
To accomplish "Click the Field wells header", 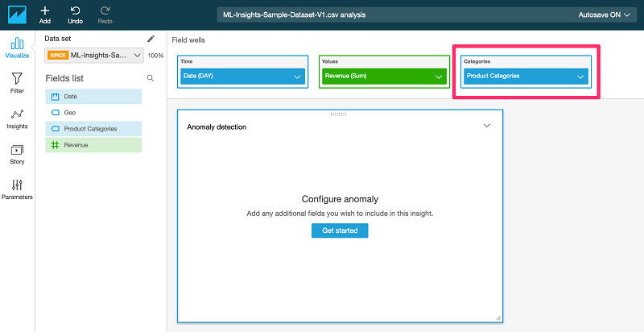I will pyautogui.click(x=188, y=40).
